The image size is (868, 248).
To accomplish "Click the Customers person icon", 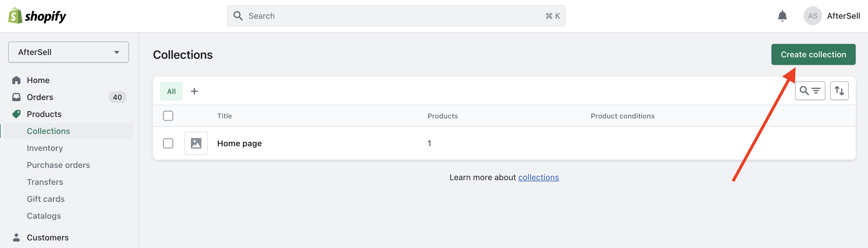I will tap(16, 237).
